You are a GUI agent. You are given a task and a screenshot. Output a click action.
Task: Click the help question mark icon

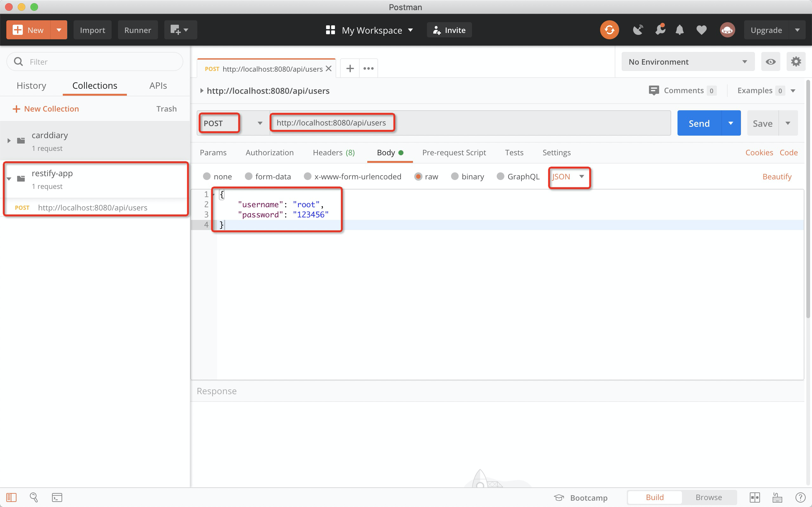tap(800, 497)
